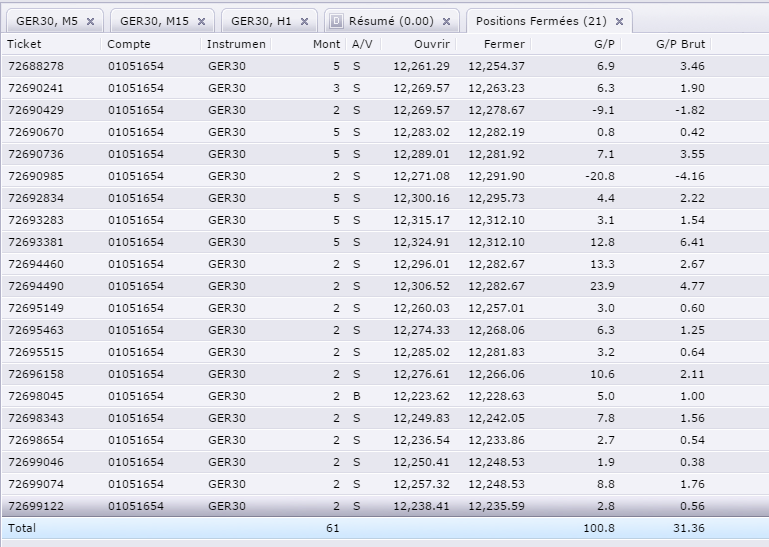Select the buy position ticket 72698045
This screenshot has height=547, width=769.
tap(384, 396)
